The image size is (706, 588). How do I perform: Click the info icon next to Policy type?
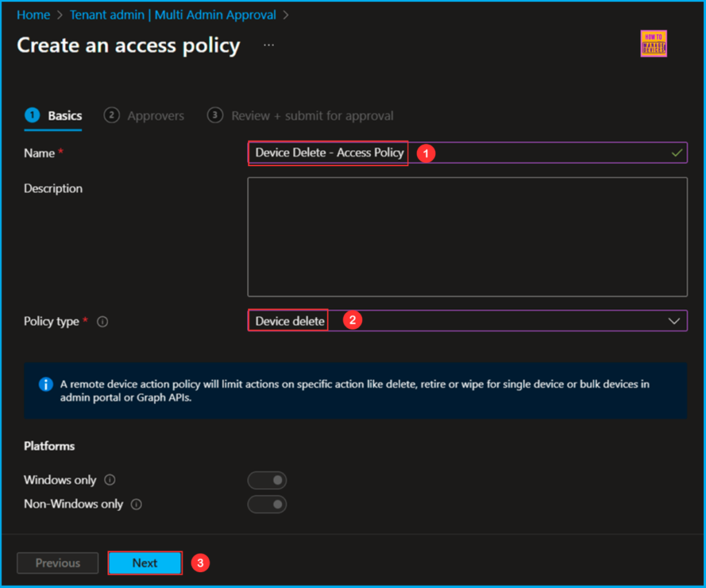tap(102, 321)
